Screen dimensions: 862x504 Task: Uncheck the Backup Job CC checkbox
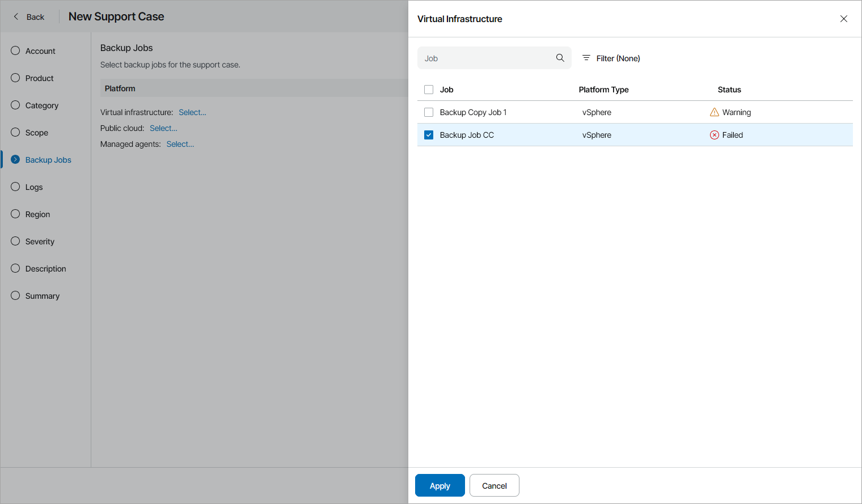[x=428, y=134]
